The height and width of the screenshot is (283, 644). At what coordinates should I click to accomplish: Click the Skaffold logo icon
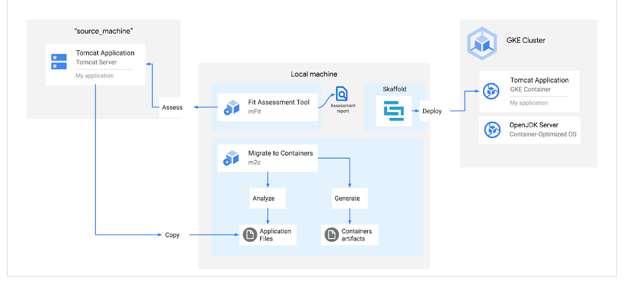393,111
